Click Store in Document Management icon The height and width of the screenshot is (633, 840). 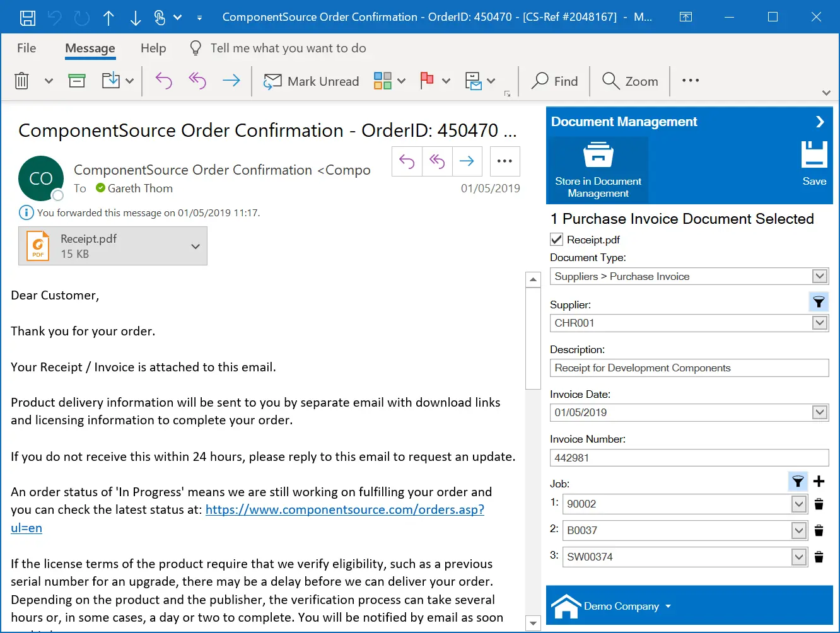598,155
